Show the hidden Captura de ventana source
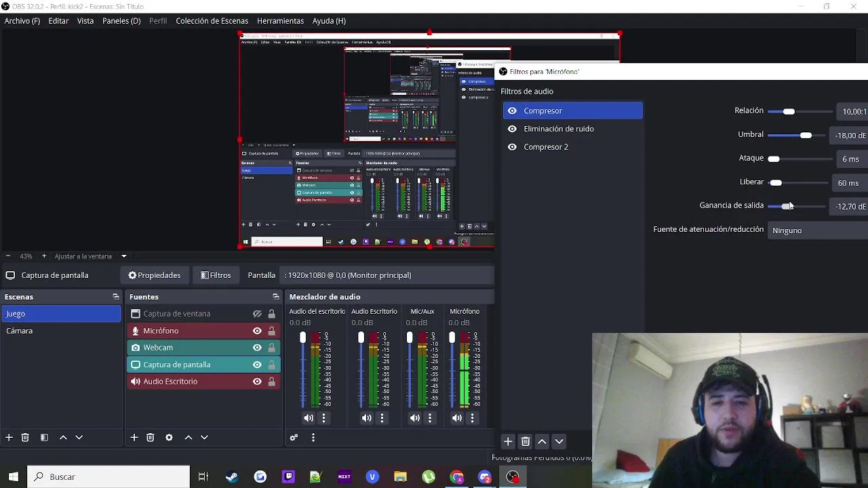Viewport: 868px width, 488px height. 257,314
